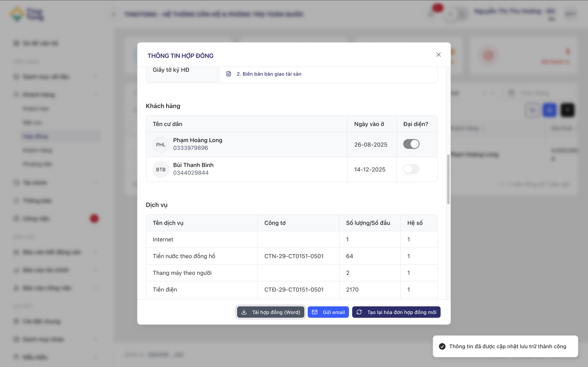Click the refresh icon in Tạo lại hóa đơn button

coord(359,312)
